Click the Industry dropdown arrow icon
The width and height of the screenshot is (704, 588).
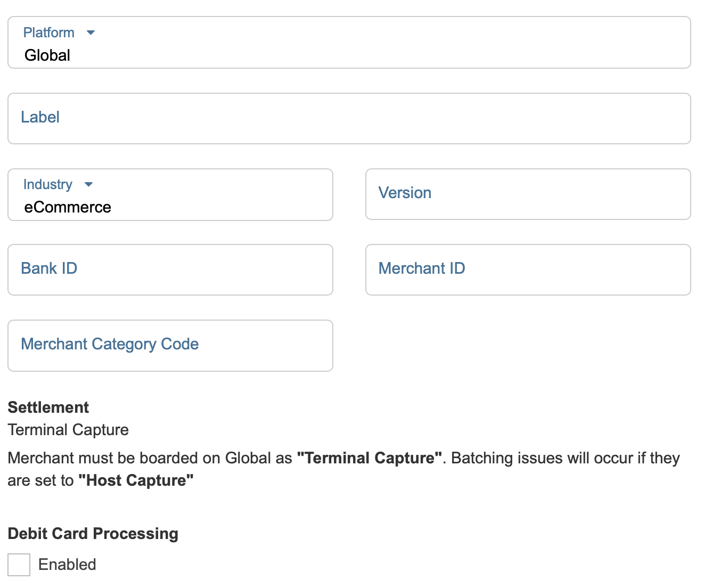(x=88, y=184)
